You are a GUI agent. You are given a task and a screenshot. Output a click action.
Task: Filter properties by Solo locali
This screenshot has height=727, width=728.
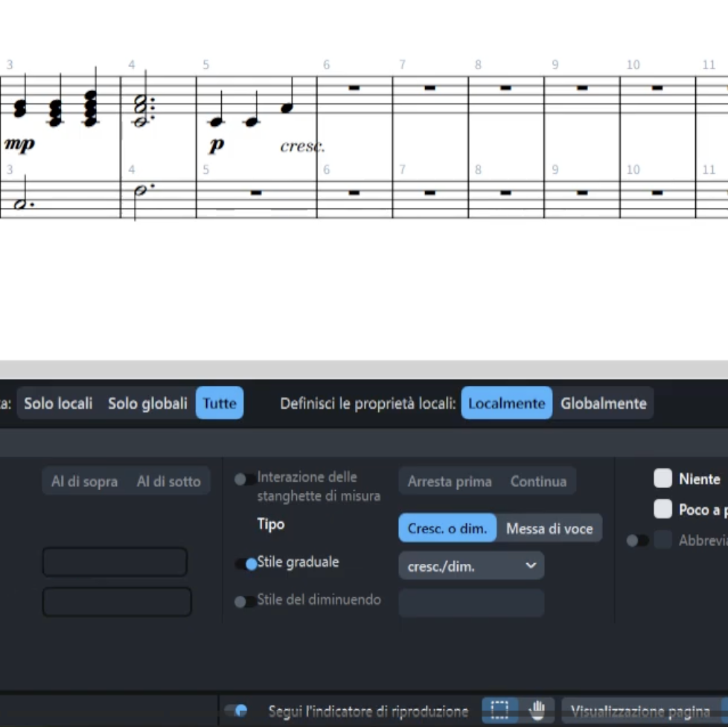pos(58,403)
